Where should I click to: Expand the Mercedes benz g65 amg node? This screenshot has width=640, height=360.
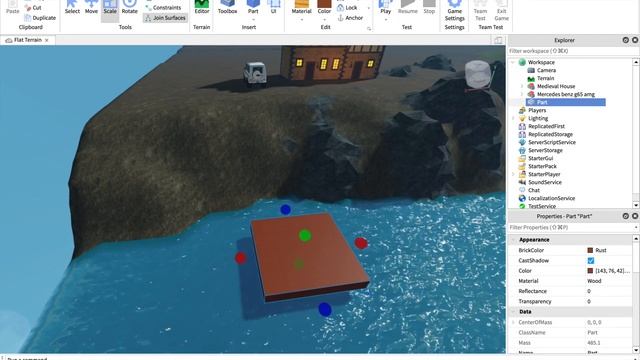coord(522,94)
